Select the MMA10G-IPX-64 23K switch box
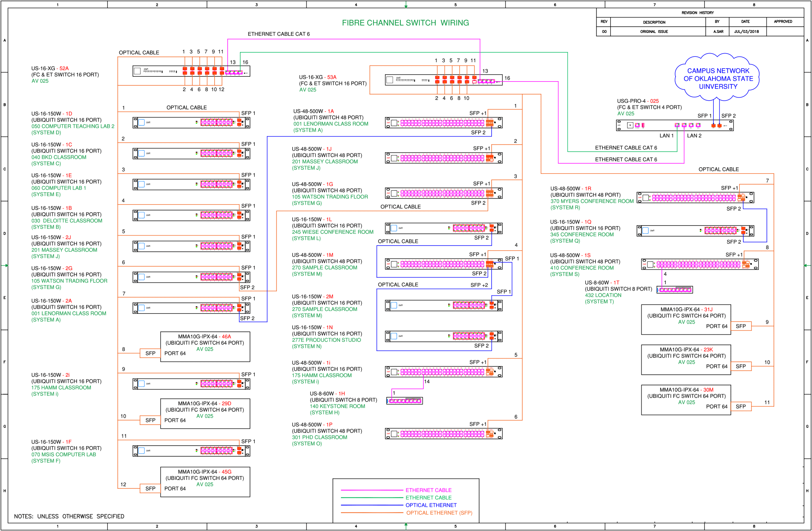 point(686,360)
